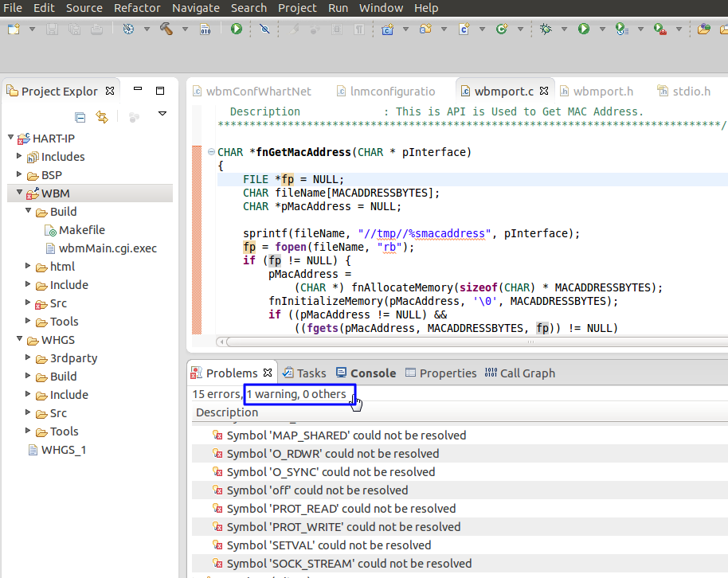Click Collapse All in Project Explorer

[80, 117]
